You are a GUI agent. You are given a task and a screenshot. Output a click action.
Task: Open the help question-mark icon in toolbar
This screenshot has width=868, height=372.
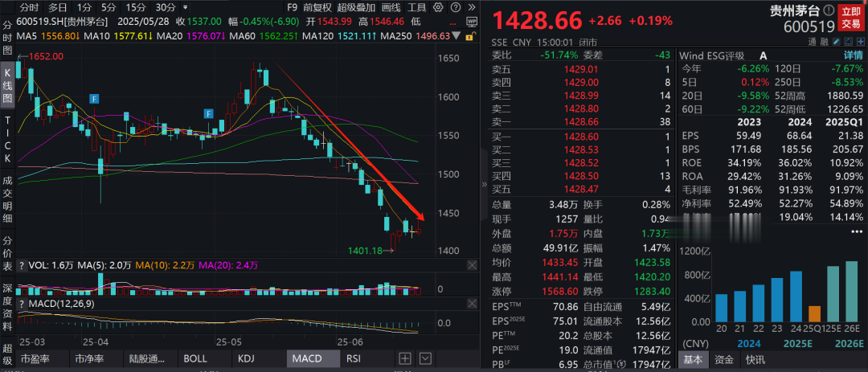tap(454, 7)
